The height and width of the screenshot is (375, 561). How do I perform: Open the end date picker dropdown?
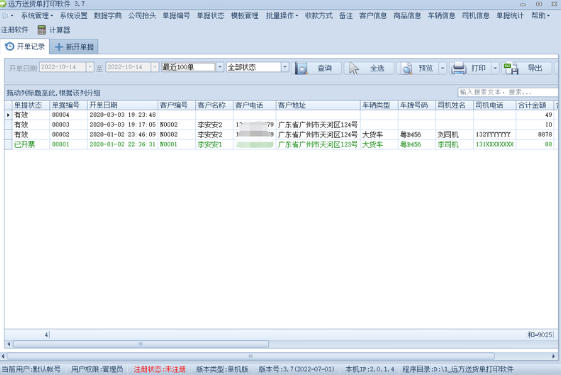tap(155, 67)
